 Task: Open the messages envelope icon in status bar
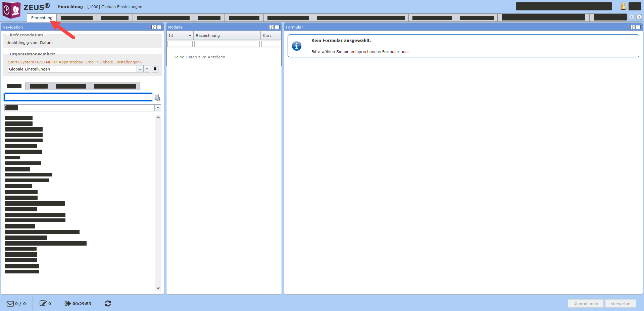(x=10, y=303)
